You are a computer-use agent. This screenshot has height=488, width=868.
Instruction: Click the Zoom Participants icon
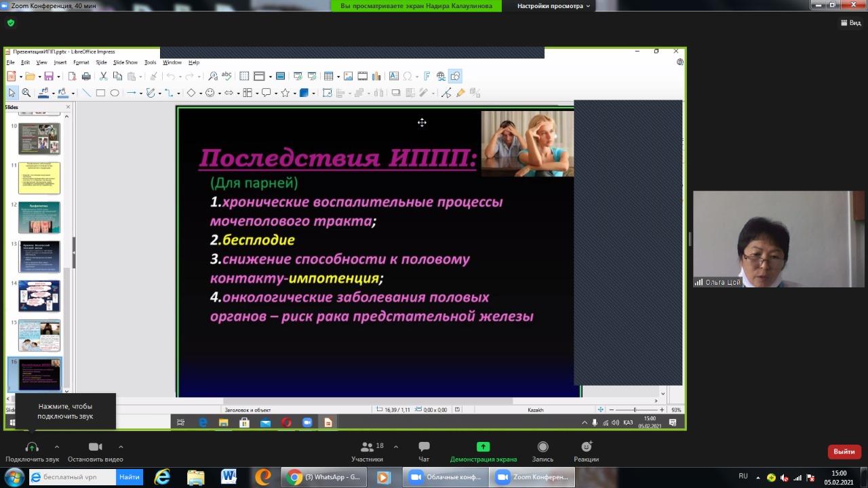367,447
